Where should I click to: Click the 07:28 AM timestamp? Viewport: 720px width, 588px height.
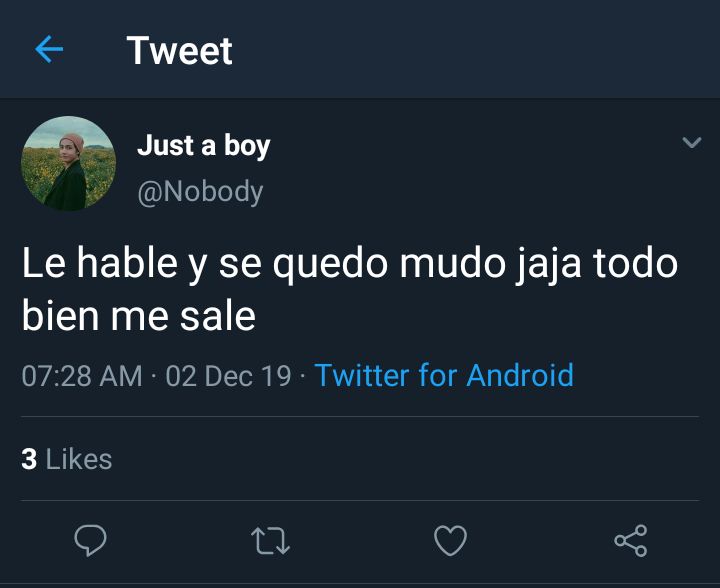(82, 376)
